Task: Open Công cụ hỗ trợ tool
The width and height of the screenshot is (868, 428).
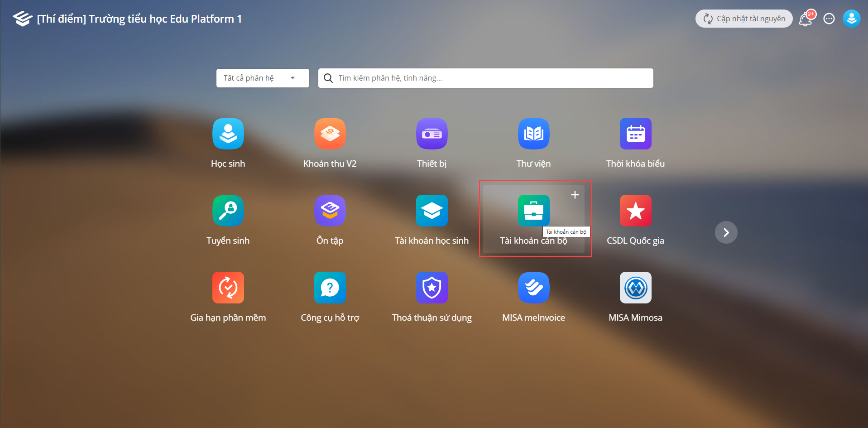Action: tap(330, 288)
